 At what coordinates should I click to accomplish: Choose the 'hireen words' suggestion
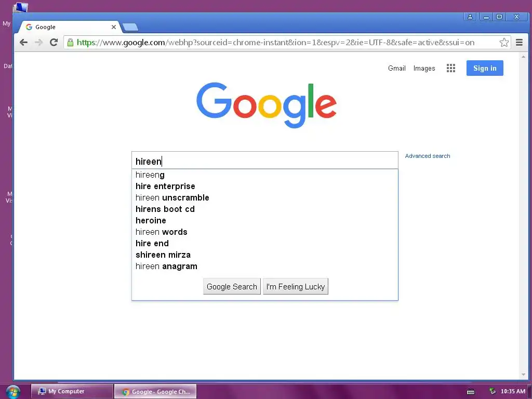(264, 232)
